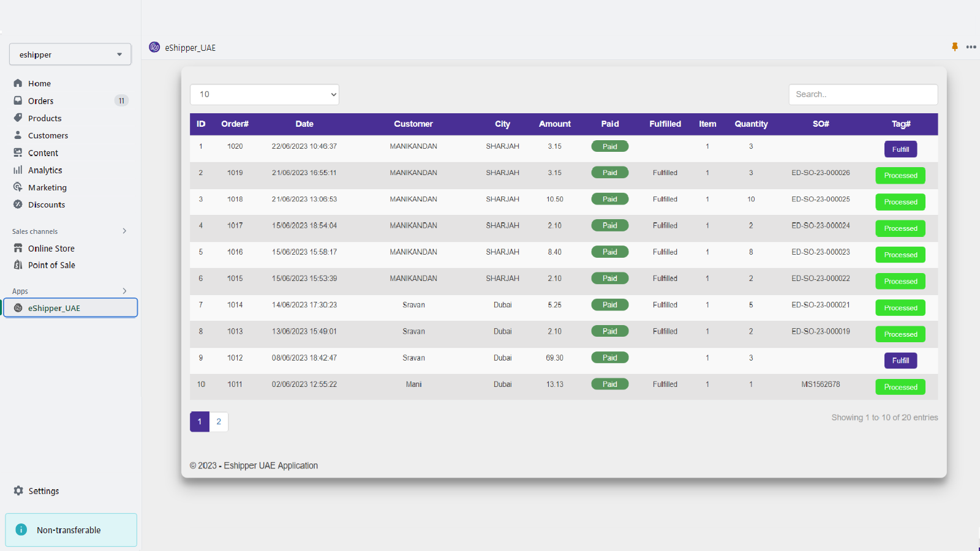Click SO number MS1562678

[x=821, y=384]
